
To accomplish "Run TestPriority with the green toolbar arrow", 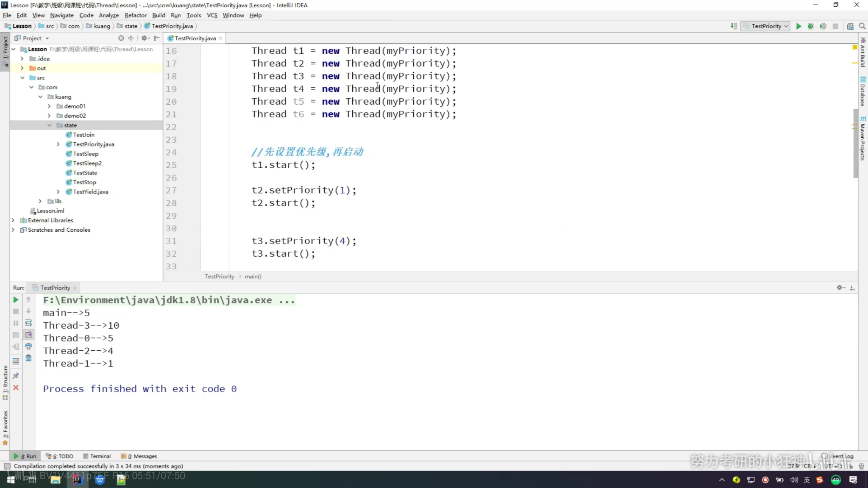I will [798, 26].
